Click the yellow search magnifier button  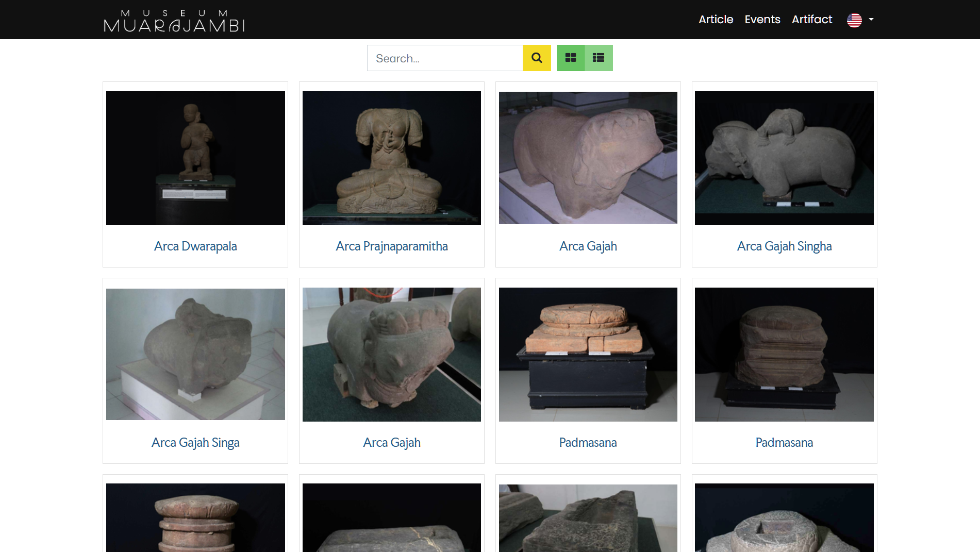[537, 58]
